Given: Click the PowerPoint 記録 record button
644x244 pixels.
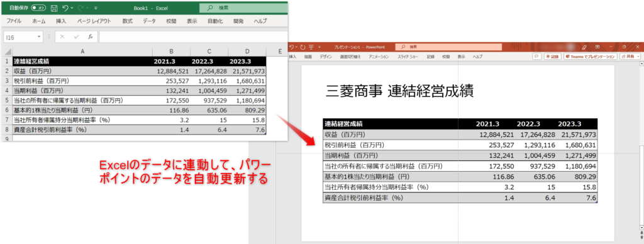Looking at the screenshot, I should 552,57.
